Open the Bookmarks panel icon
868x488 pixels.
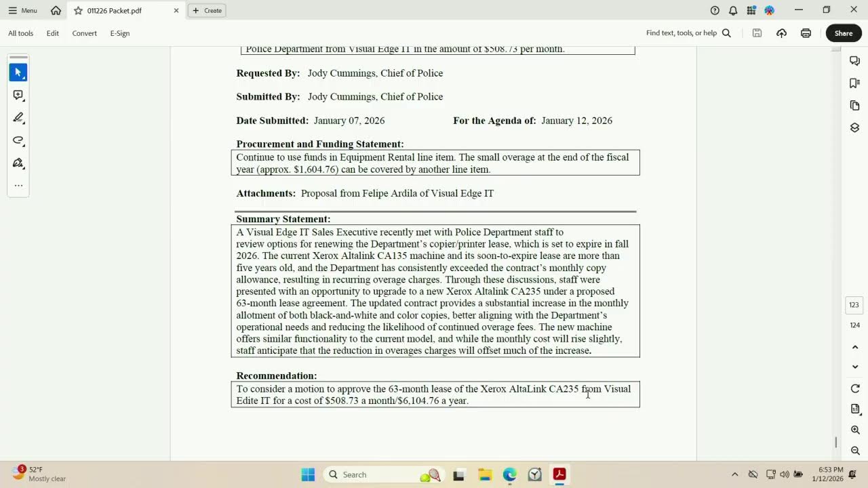pos(854,83)
